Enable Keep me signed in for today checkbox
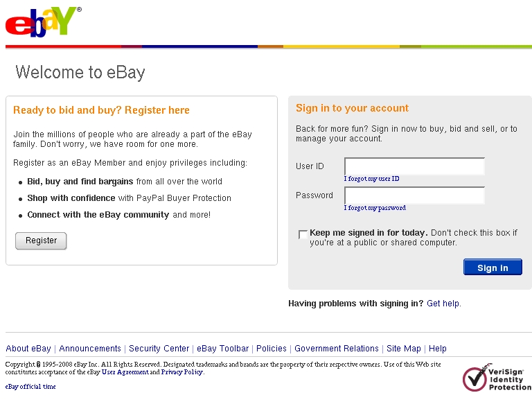This screenshot has height=411, width=532. coord(303,234)
